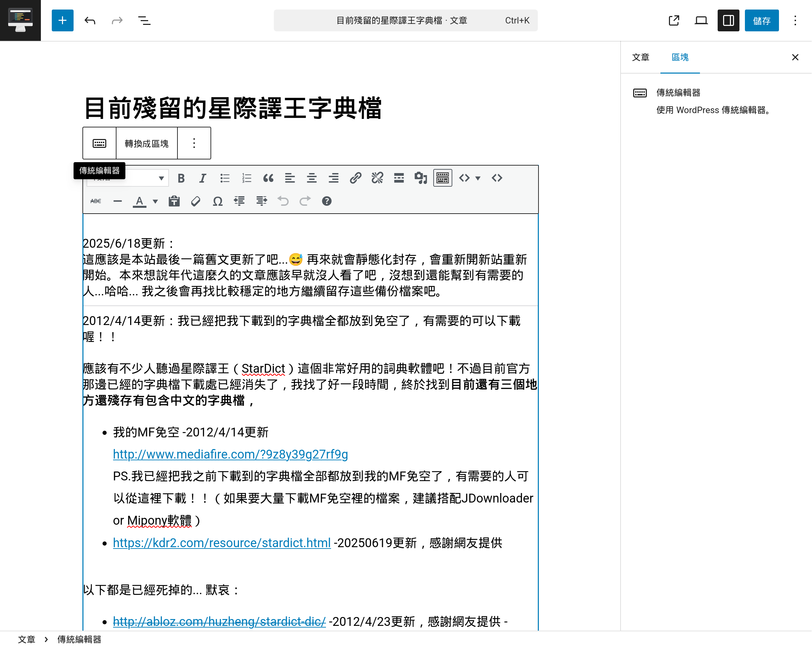Click the last code brackets icon
812x648 pixels.
click(x=497, y=178)
